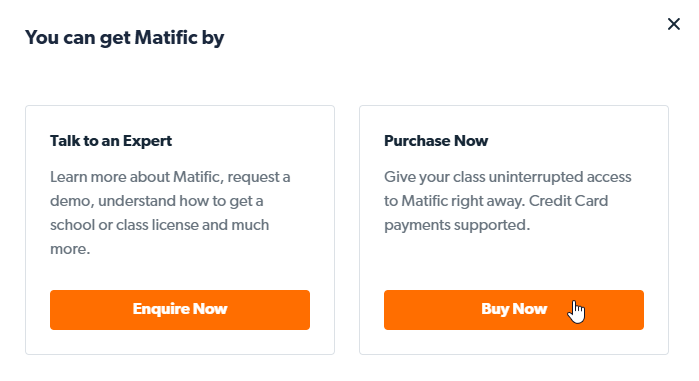
Task: Click the 'Give your class' text
Action: pyautogui.click(x=435, y=177)
